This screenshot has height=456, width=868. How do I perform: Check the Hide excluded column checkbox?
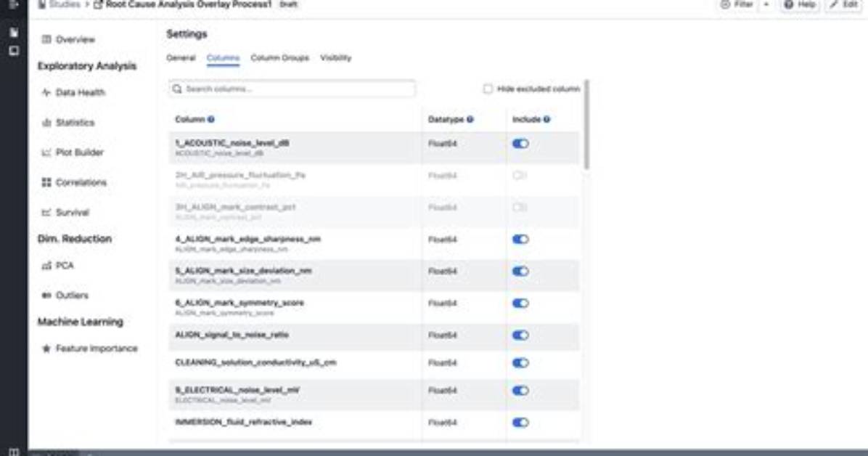tap(488, 89)
